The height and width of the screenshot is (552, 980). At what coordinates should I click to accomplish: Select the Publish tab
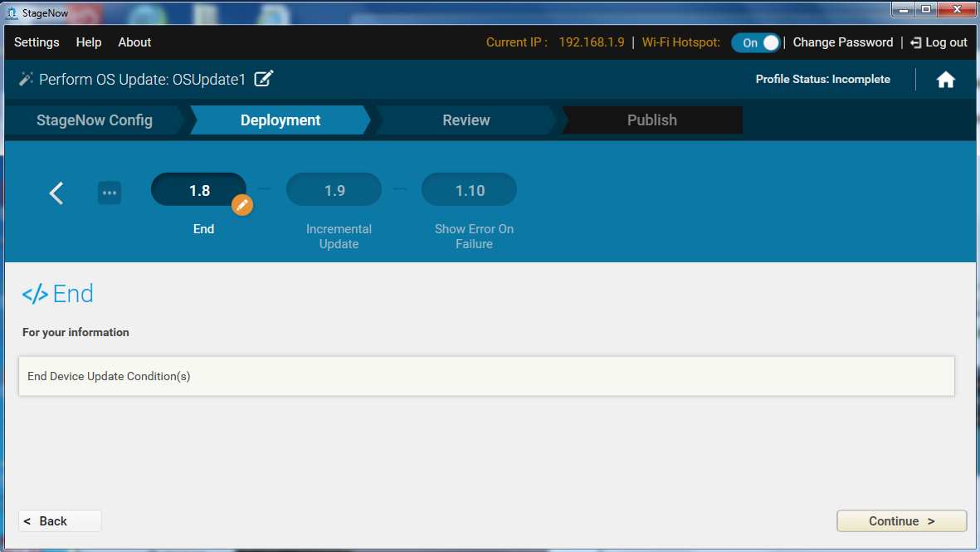[x=651, y=120]
